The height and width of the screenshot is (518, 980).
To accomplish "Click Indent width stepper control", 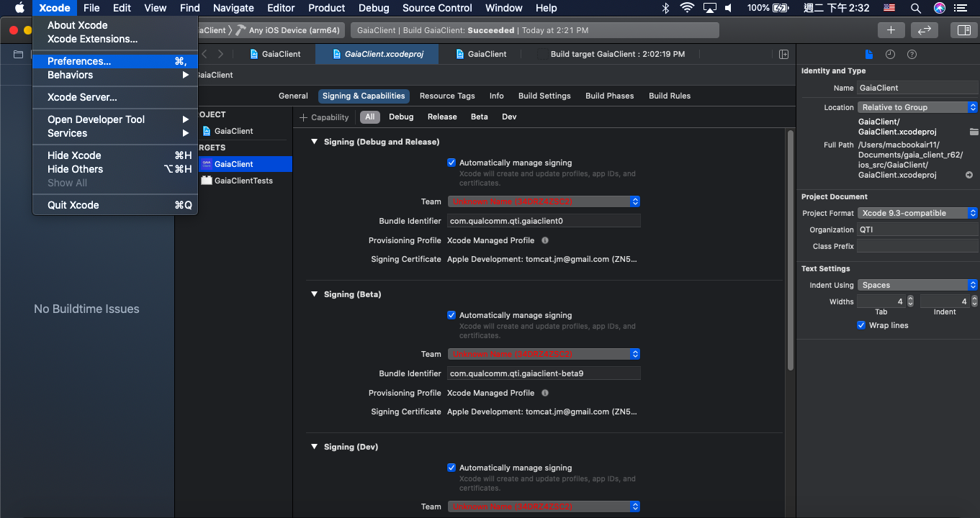I will coord(974,301).
